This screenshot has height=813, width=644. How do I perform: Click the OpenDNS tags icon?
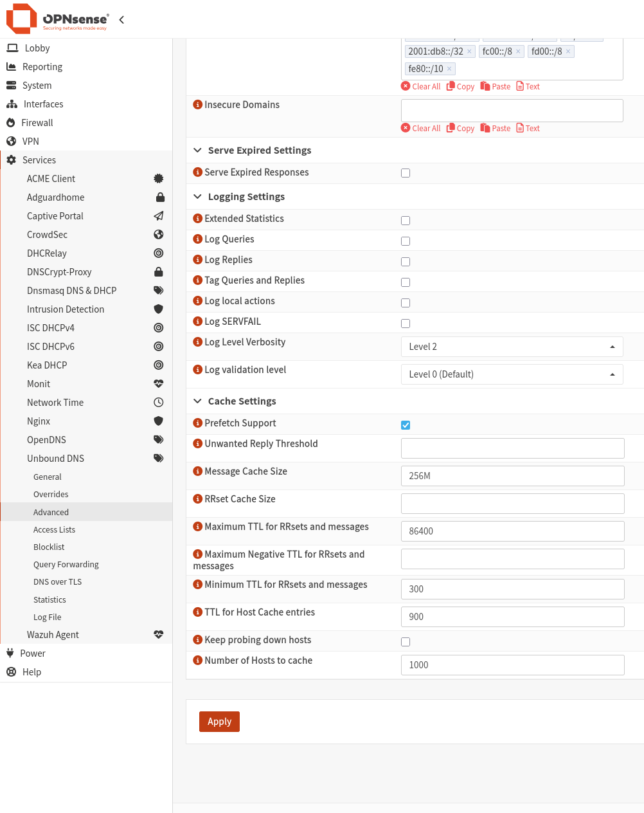159,440
